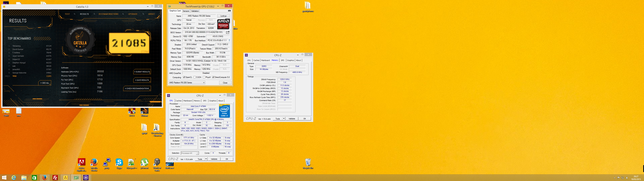Click Validate button in CPU-Z Memory window

(x=292, y=119)
